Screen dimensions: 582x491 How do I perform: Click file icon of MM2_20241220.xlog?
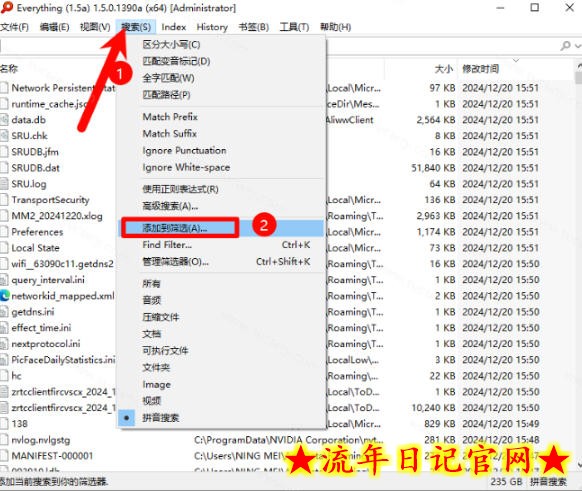click(x=4, y=216)
